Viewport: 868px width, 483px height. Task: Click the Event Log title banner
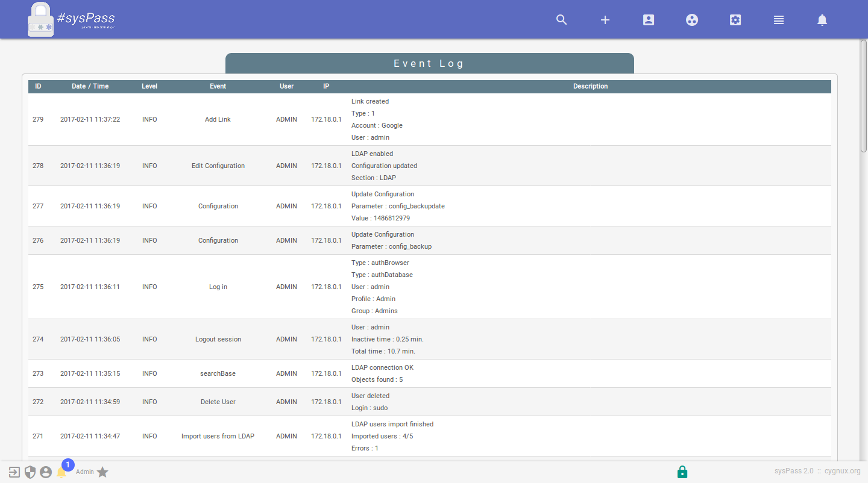point(429,63)
